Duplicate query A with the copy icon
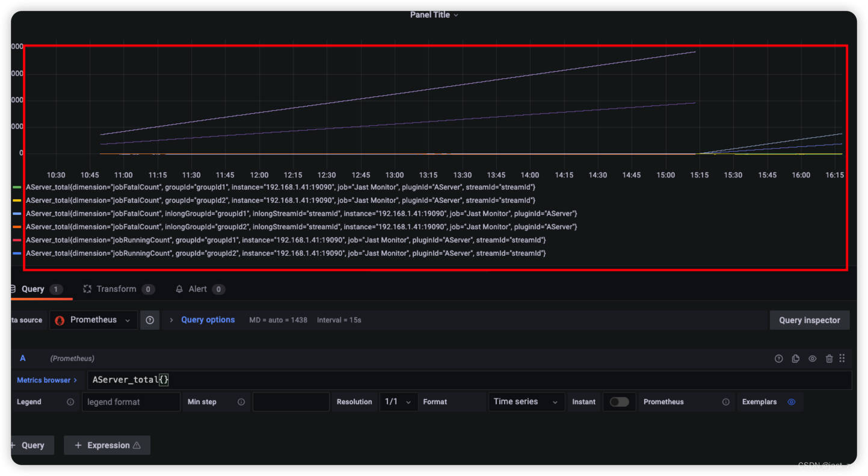868x476 pixels. pos(795,359)
